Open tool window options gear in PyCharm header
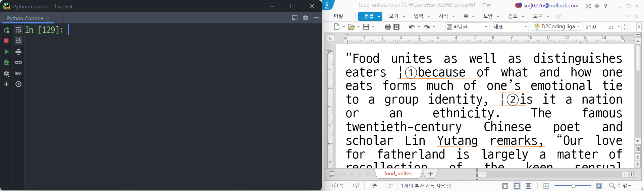644x191 pixels. (306, 18)
